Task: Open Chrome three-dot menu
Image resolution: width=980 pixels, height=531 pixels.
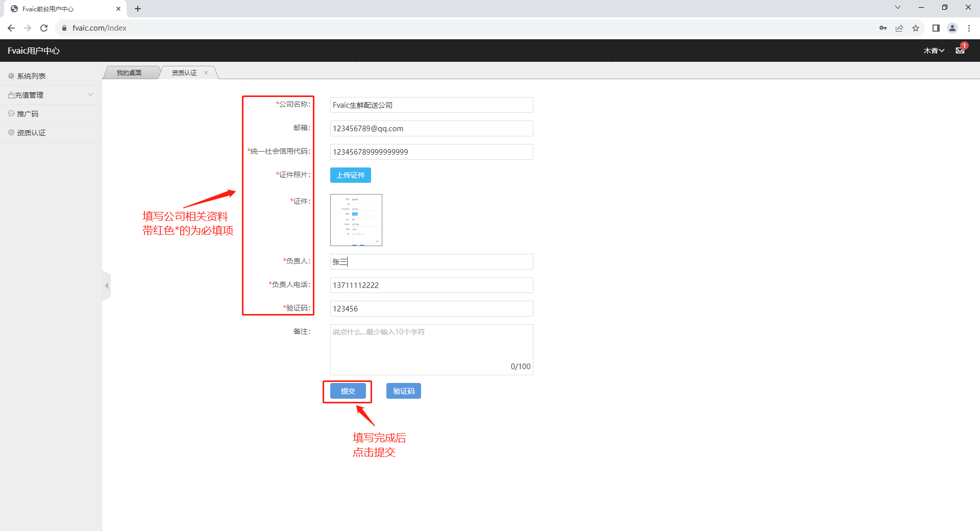Action: pyautogui.click(x=969, y=28)
